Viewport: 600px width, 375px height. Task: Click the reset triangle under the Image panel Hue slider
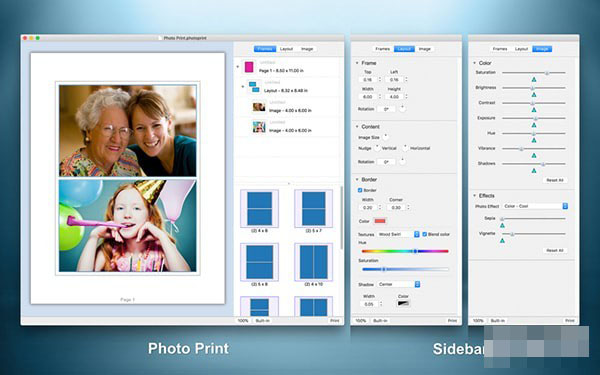tap(534, 140)
